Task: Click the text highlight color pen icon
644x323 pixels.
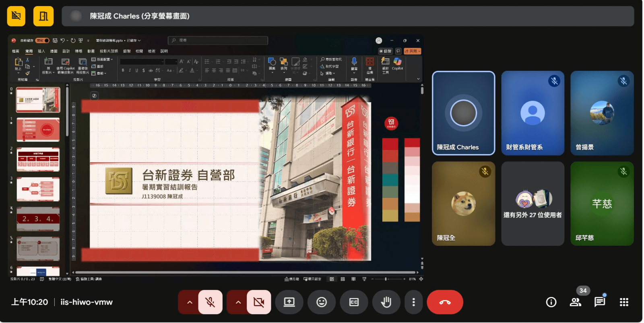Action: click(181, 70)
